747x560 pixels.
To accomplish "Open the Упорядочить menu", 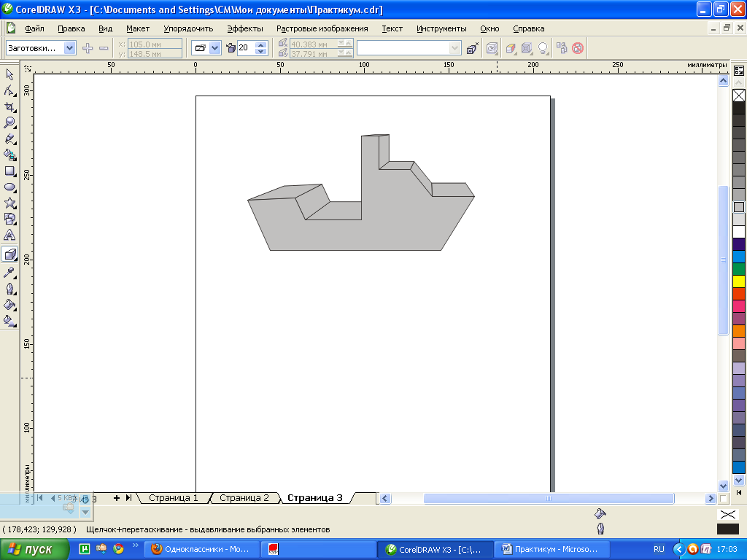I will (188, 28).
